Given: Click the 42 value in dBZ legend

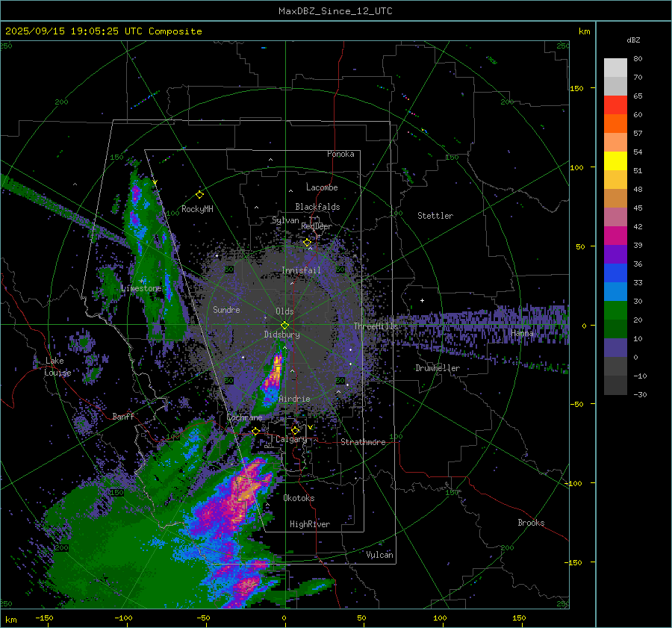Looking at the screenshot, I should click(638, 226).
